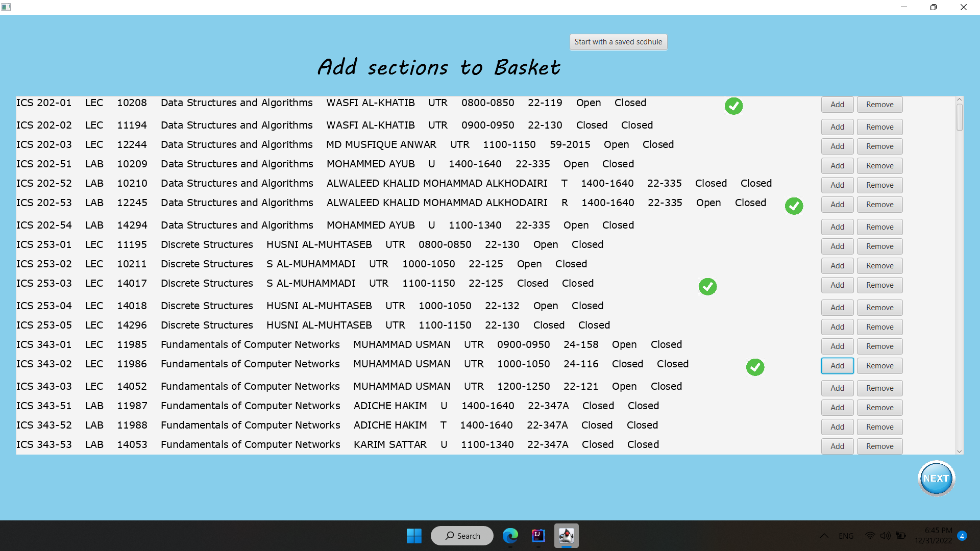Remove section ICS 343-53 from basket
This screenshot has height=551, width=980.
pos(879,446)
